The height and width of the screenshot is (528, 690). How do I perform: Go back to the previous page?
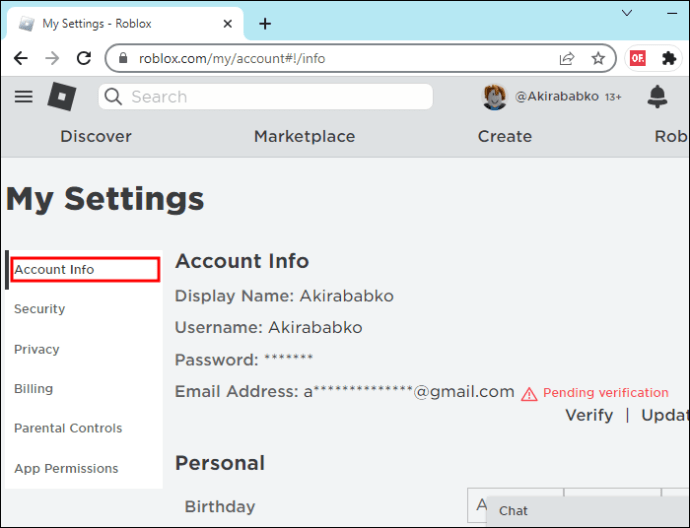point(21,58)
